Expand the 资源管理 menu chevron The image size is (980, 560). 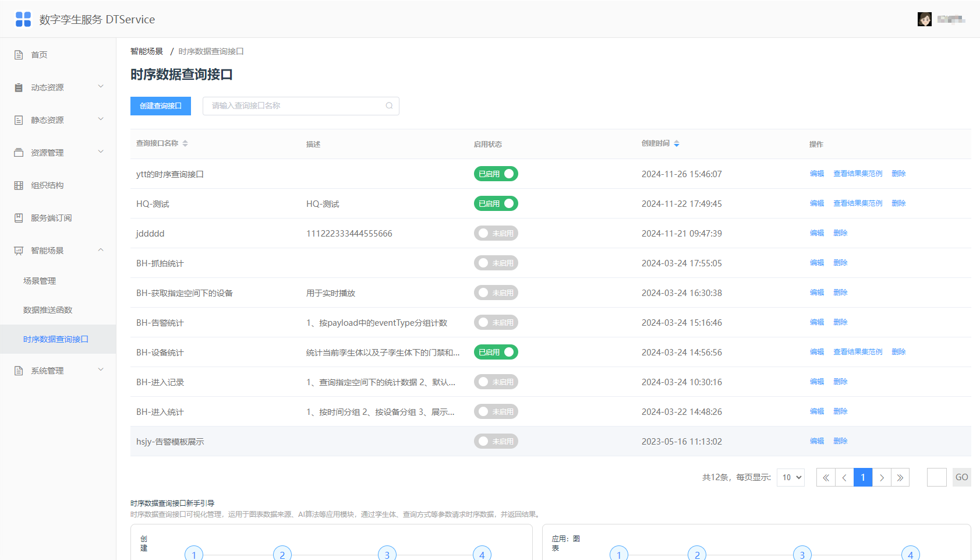click(x=101, y=152)
